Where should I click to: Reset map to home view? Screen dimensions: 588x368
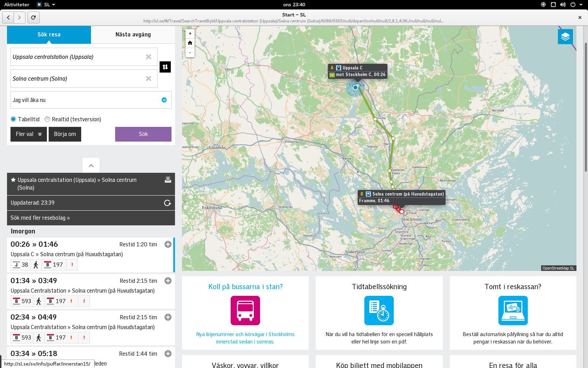[190, 43]
